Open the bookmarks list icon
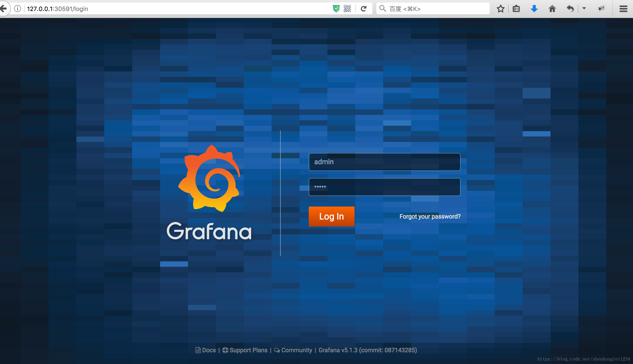 pos(516,9)
